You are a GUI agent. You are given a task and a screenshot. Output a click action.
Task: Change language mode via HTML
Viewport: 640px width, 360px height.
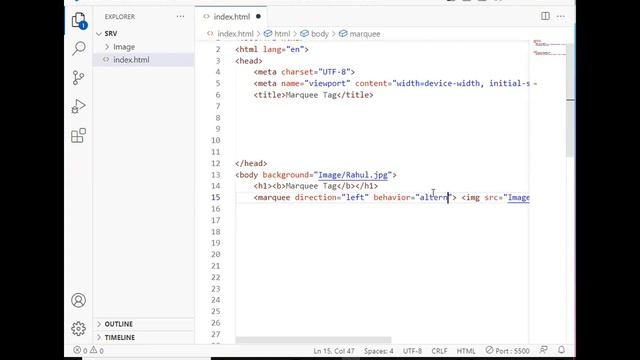(466, 351)
